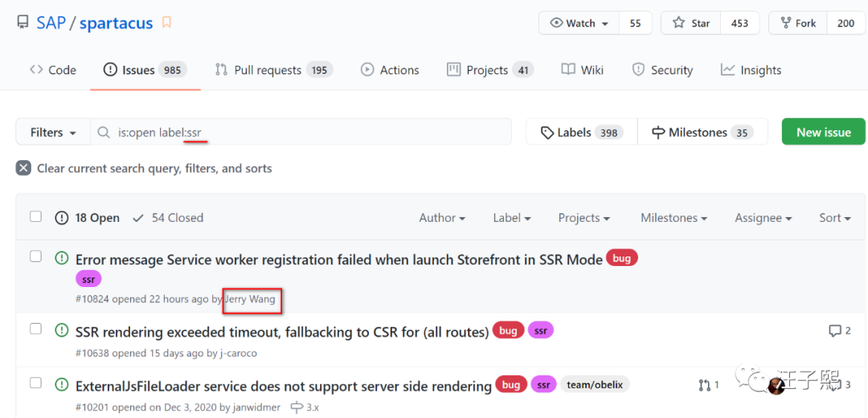Select all issues checkbox in header
The image size is (868, 418).
[35, 217]
